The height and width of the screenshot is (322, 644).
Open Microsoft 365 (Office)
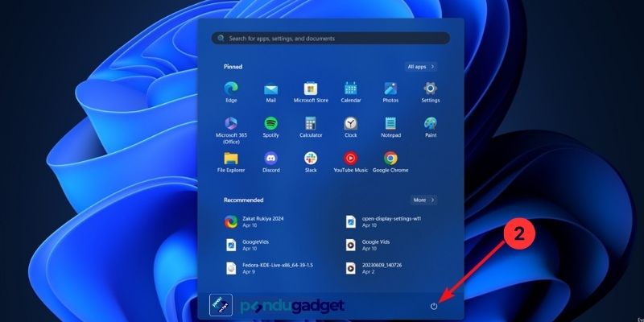(231, 130)
